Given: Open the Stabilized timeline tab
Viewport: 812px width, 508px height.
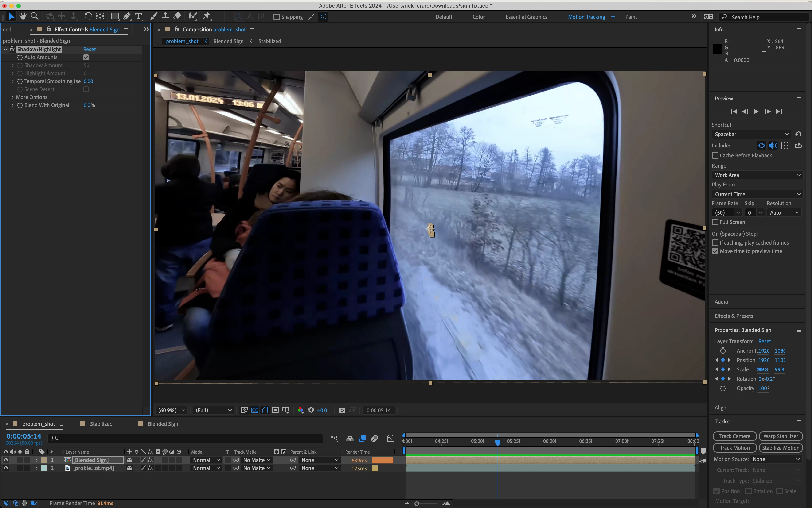Looking at the screenshot, I should [101, 424].
